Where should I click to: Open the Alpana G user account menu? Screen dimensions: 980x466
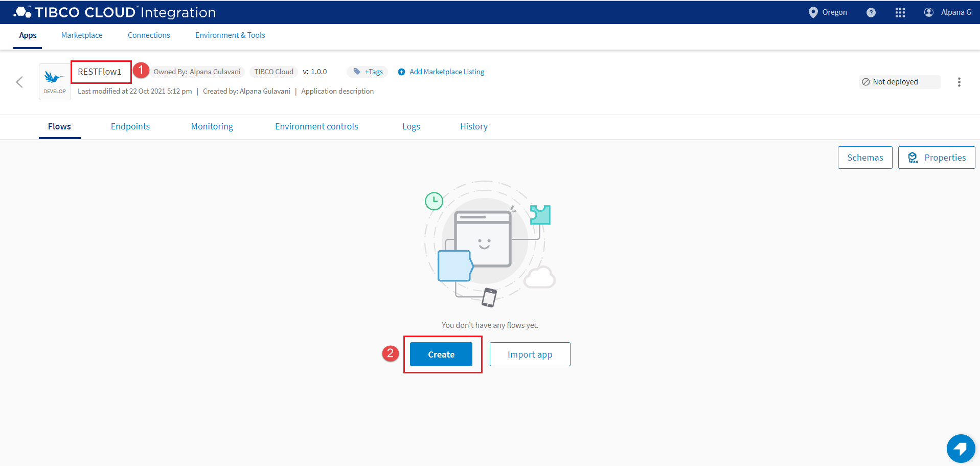947,12
